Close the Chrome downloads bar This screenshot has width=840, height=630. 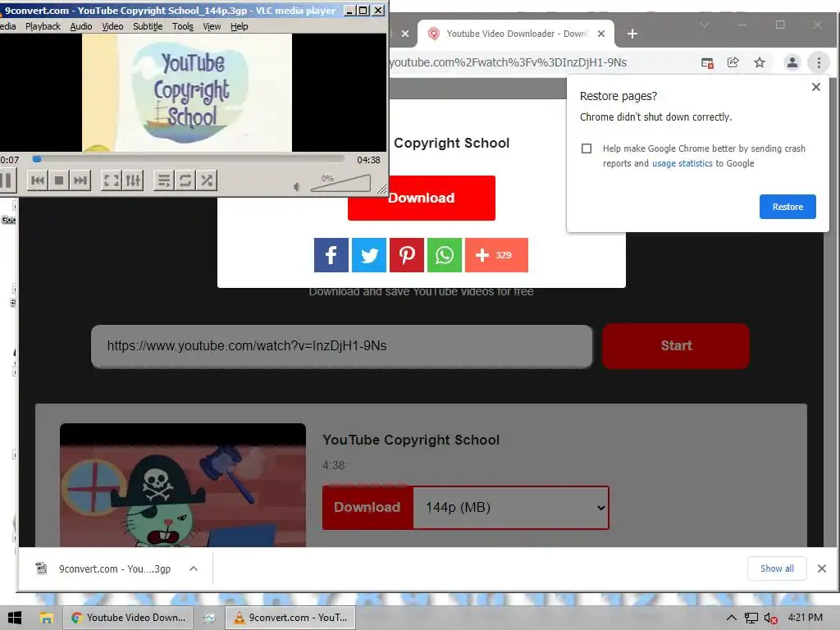click(822, 568)
